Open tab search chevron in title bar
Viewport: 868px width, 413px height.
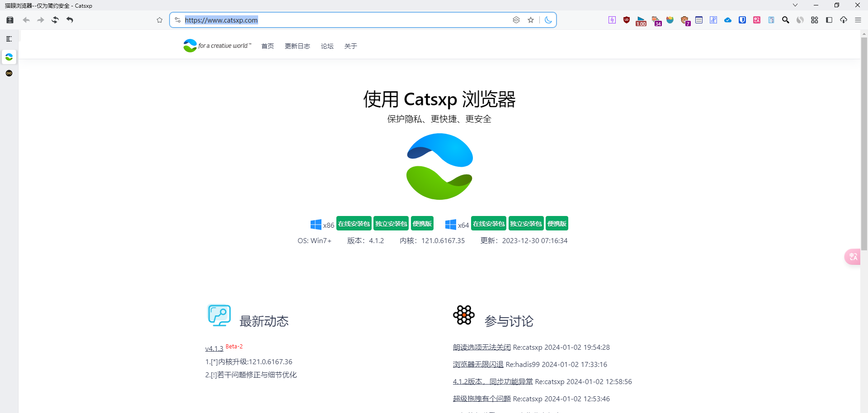(795, 5)
